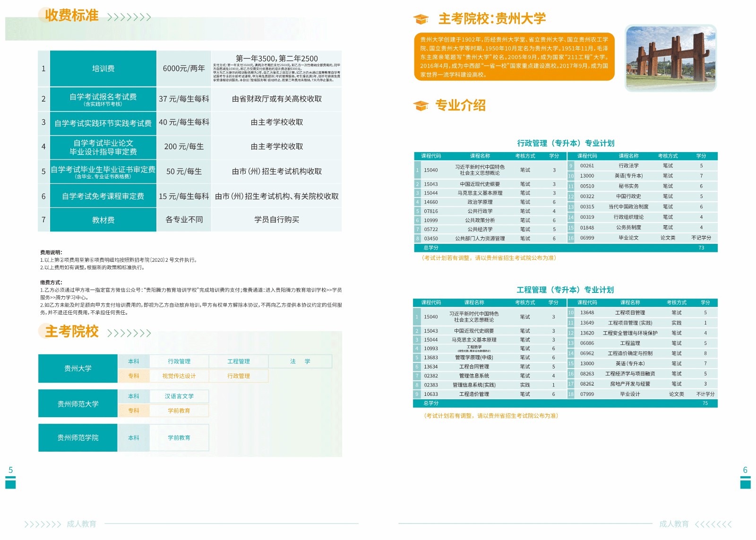The width and height of the screenshot is (756, 540).
Task: Select the 15 元/每生每科 amount
Action: click(x=184, y=196)
